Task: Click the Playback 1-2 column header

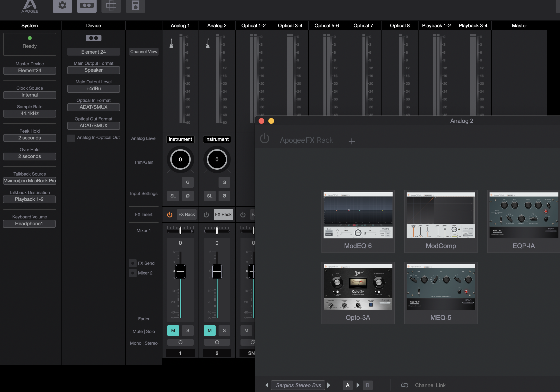Action: click(437, 26)
